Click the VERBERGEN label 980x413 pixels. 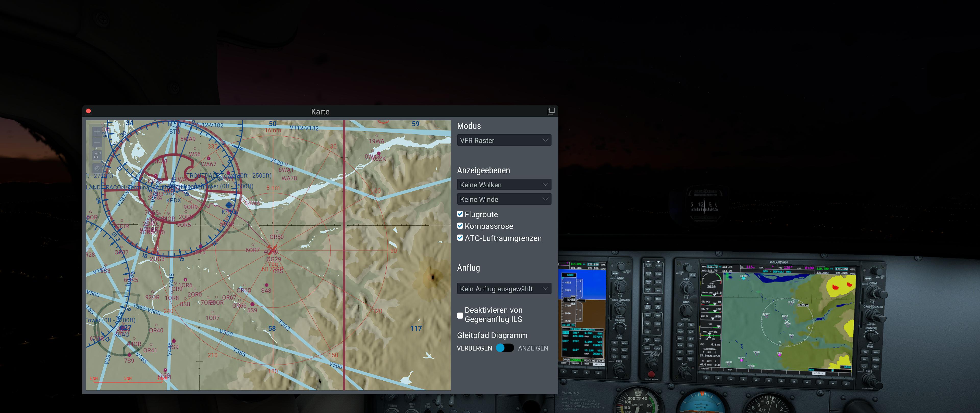474,348
